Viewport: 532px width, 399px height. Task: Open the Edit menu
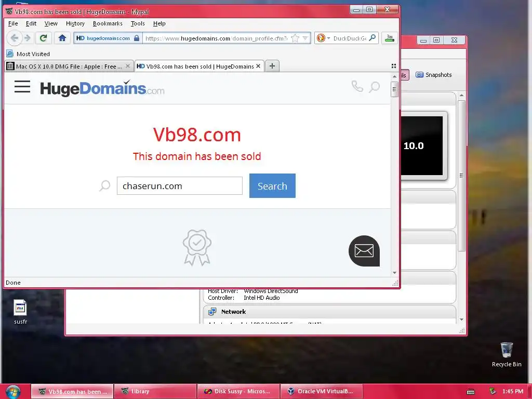tap(31, 23)
